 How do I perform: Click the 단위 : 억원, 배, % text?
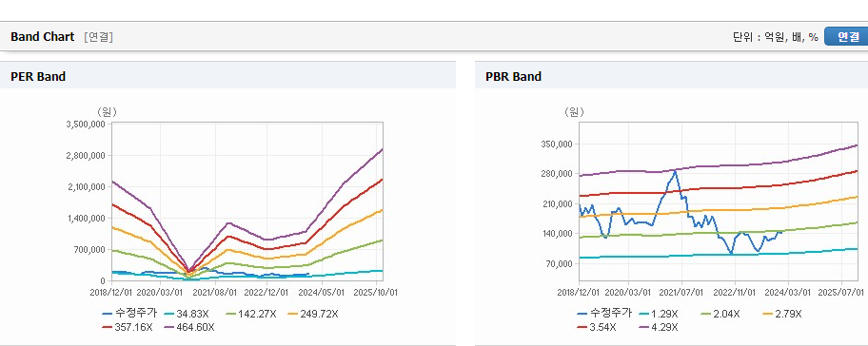point(776,37)
